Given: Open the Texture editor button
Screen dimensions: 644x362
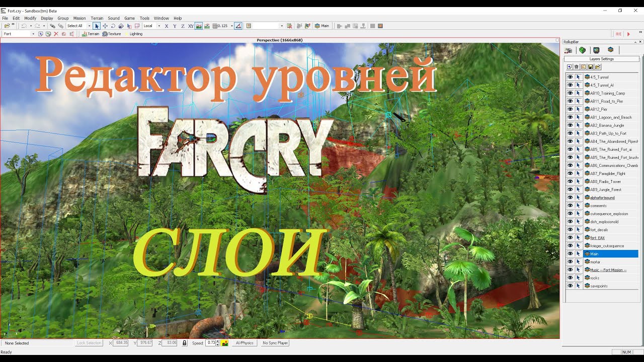Looking at the screenshot, I should [x=112, y=34].
